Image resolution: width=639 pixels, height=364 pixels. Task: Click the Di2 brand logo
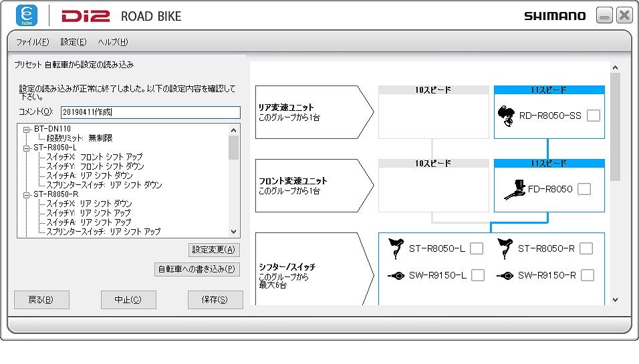coord(86,16)
